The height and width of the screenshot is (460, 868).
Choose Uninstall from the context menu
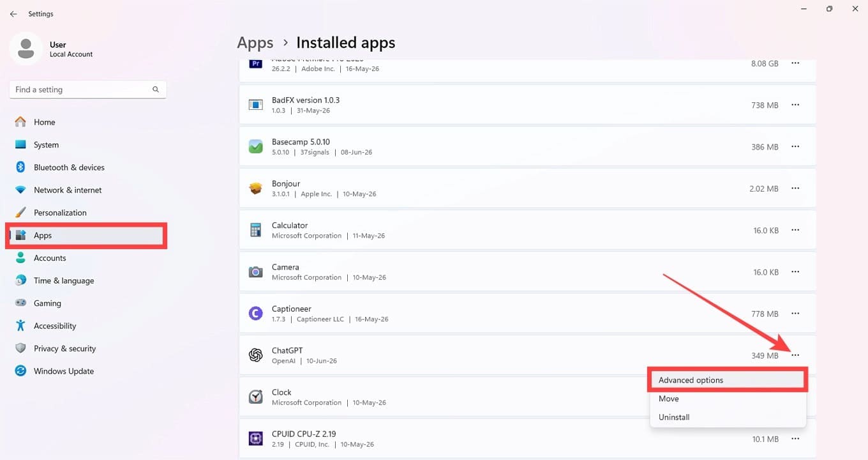728,417
